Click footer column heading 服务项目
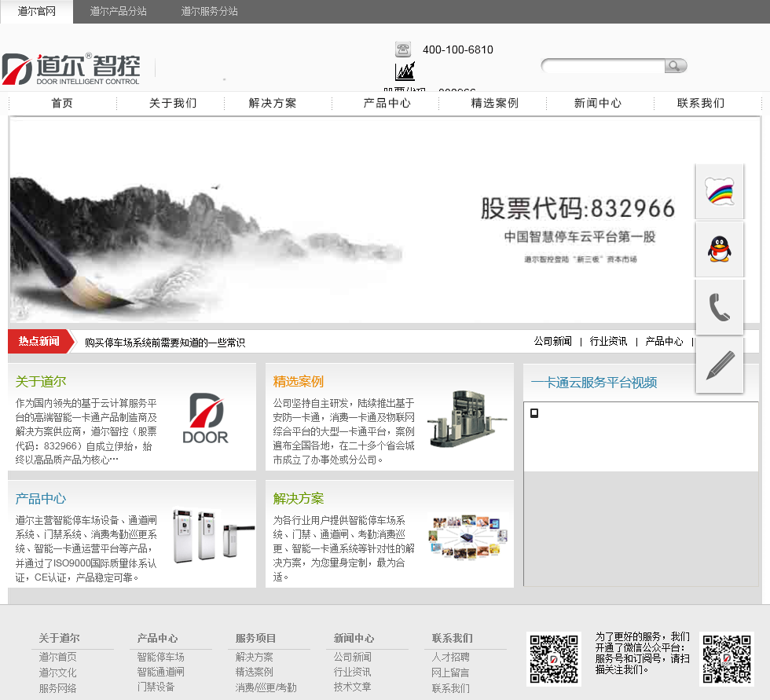This screenshot has height=700, width=770. point(256,638)
